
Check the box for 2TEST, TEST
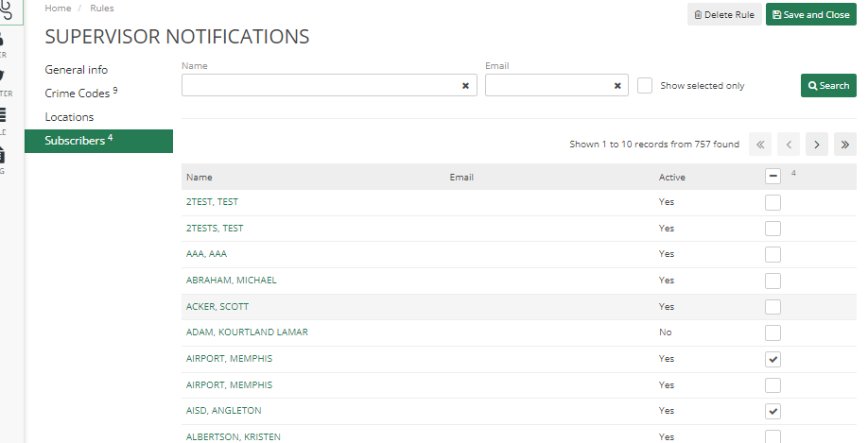click(773, 202)
